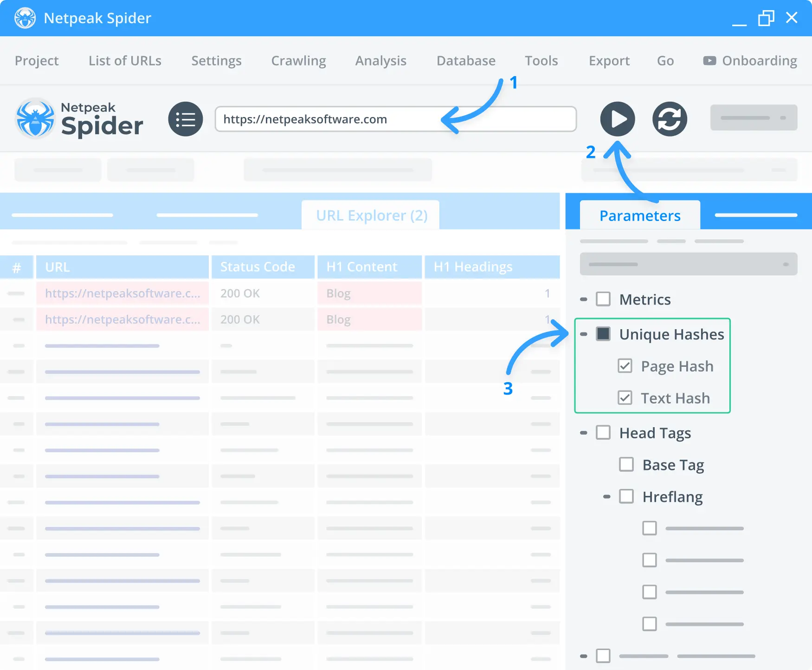Viewport: 812px width, 670px height.
Task: Open the Analysis menu
Action: (x=380, y=61)
